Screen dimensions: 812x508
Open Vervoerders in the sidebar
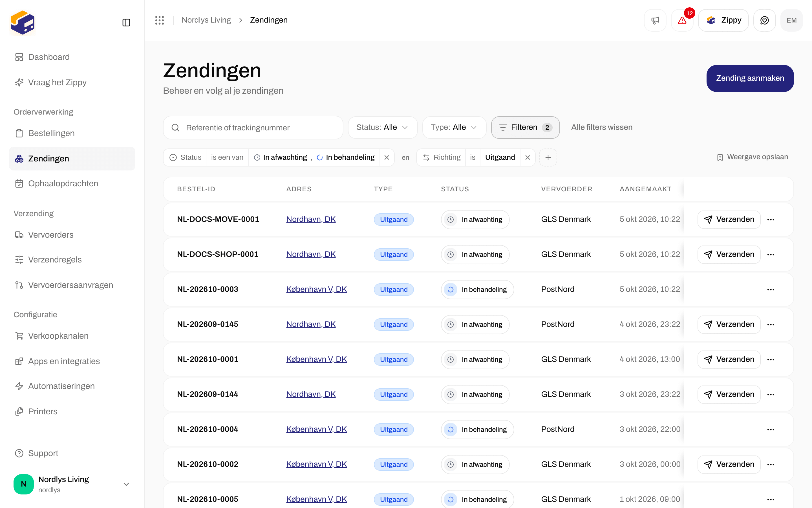point(72,235)
